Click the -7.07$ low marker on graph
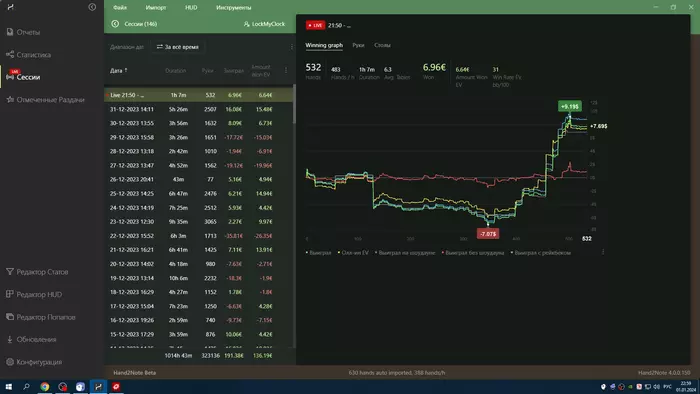The height and width of the screenshot is (394, 700). click(488, 234)
